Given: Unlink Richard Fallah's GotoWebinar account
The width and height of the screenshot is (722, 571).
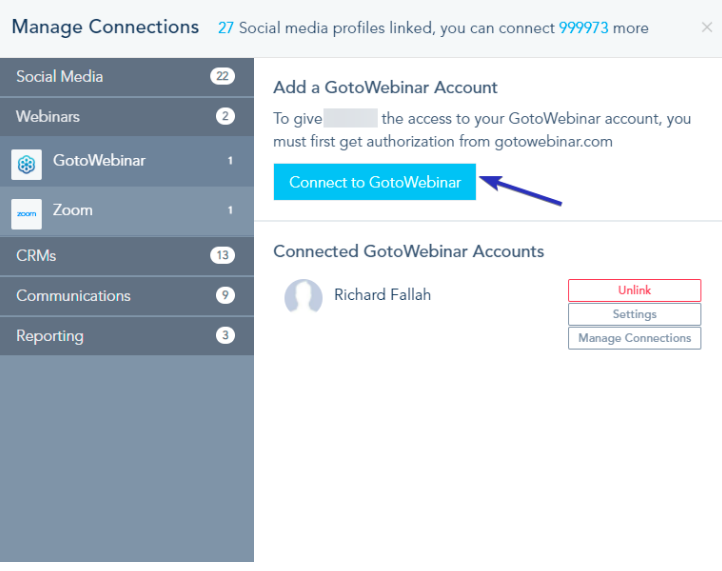Looking at the screenshot, I should tap(634, 290).
